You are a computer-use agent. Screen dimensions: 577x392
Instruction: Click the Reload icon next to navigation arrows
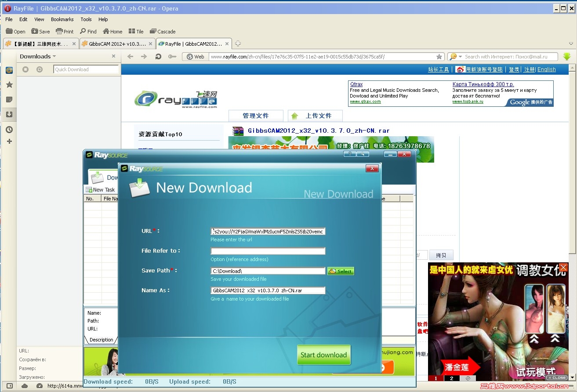[158, 56]
